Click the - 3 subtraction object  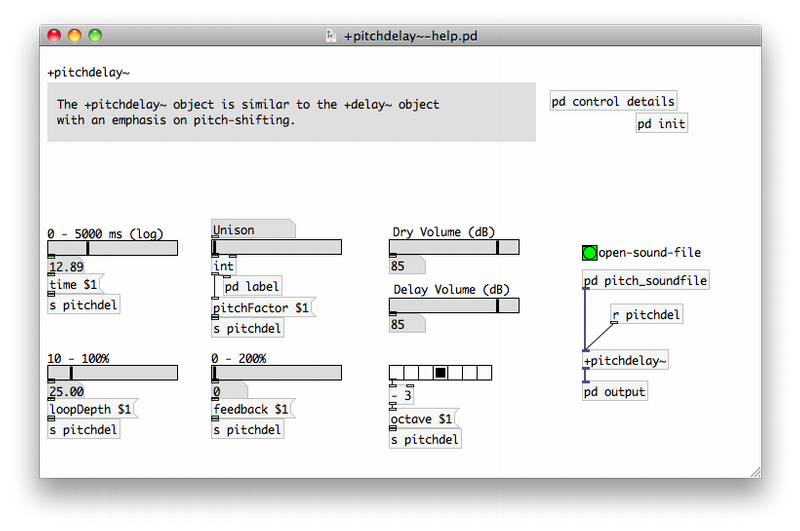point(401,395)
